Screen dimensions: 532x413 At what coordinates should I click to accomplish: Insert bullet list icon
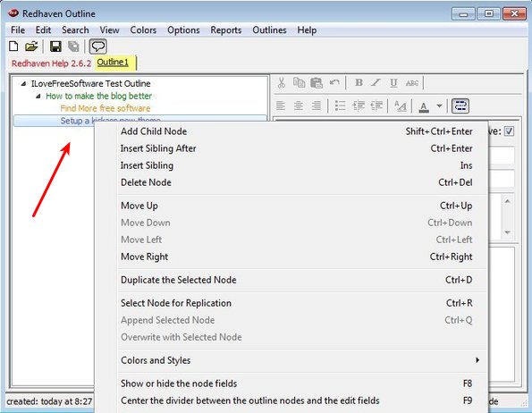click(x=340, y=105)
